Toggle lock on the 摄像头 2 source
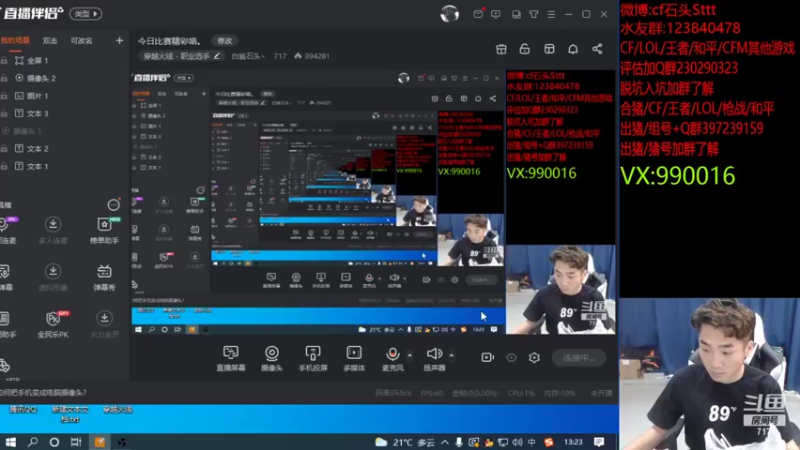Screen dimensions: 800x450 [4, 78]
